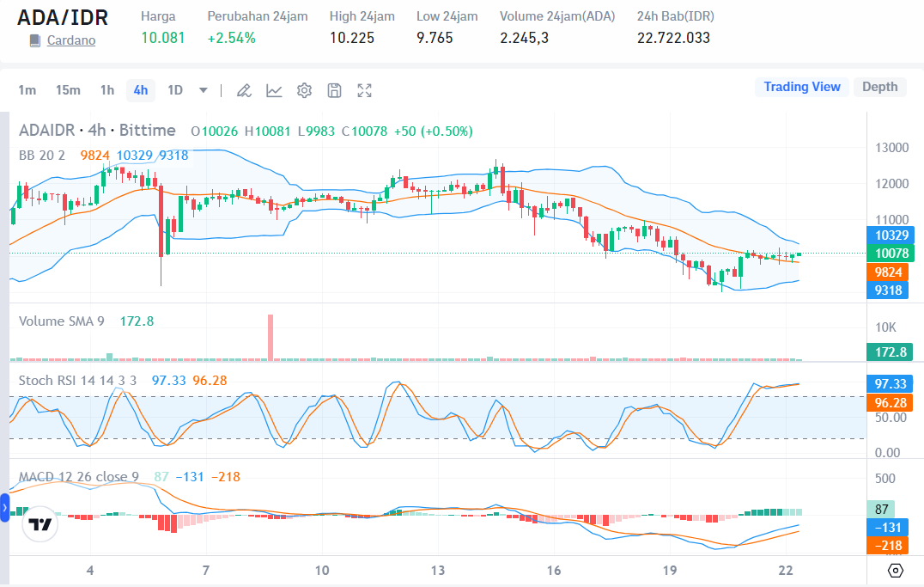This screenshot has height=587, width=924.
Task: Click the MACD 12 26 close 9 legend
Action: click(x=79, y=477)
